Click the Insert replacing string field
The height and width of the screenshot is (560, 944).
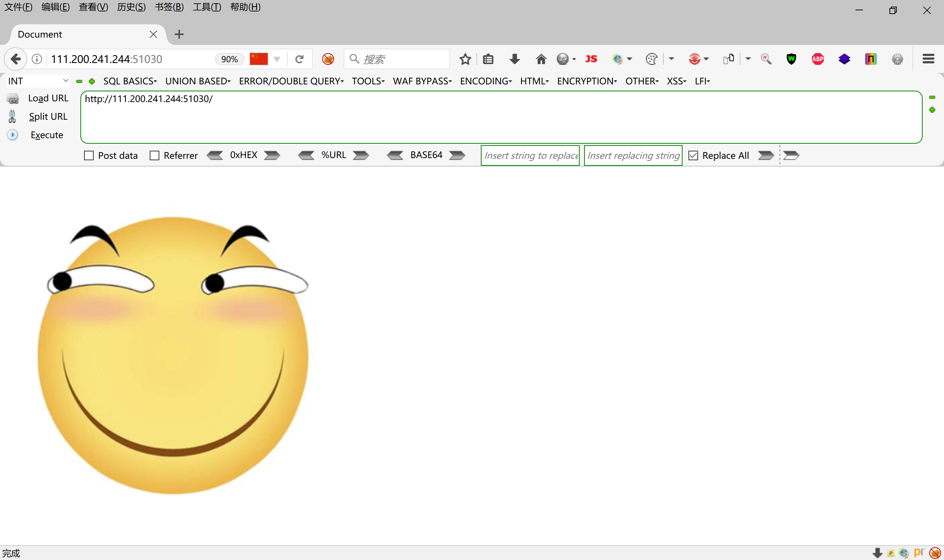633,155
